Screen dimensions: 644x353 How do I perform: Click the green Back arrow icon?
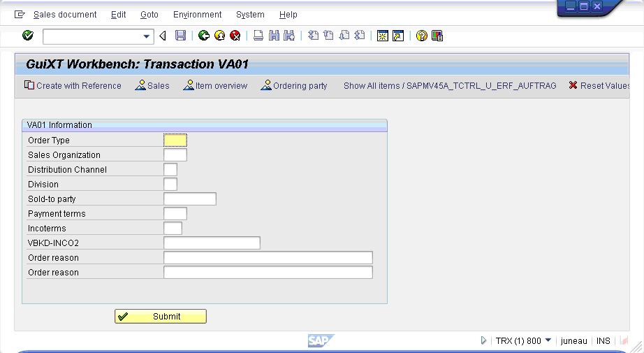coord(204,36)
